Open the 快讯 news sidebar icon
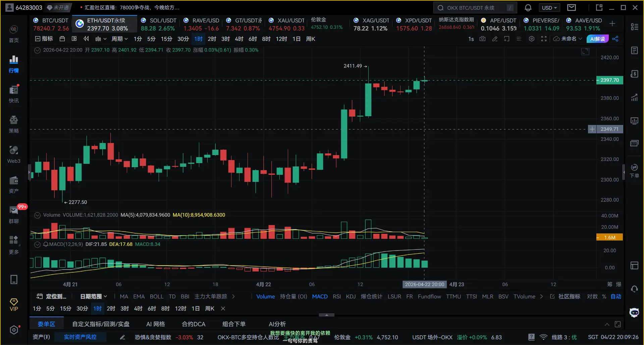Image resolution: width=644 pixels, height=345 pixels. 14,94
